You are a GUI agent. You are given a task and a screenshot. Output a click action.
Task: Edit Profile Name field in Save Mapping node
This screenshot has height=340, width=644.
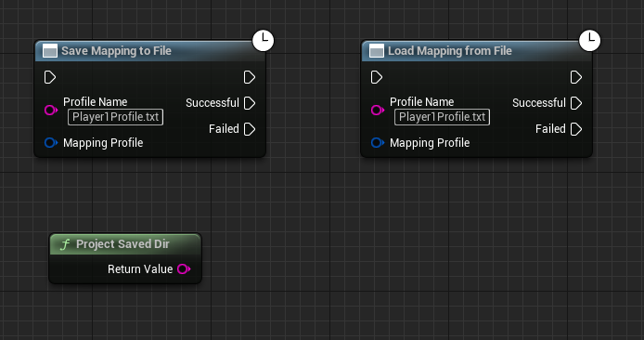(x=115, y=117)
